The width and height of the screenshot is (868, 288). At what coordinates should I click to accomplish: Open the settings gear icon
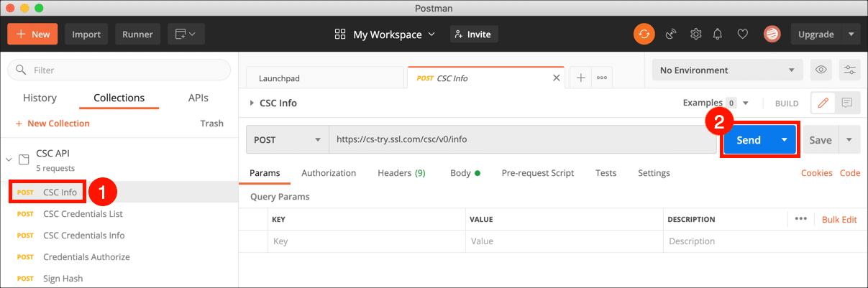(695, 34)
